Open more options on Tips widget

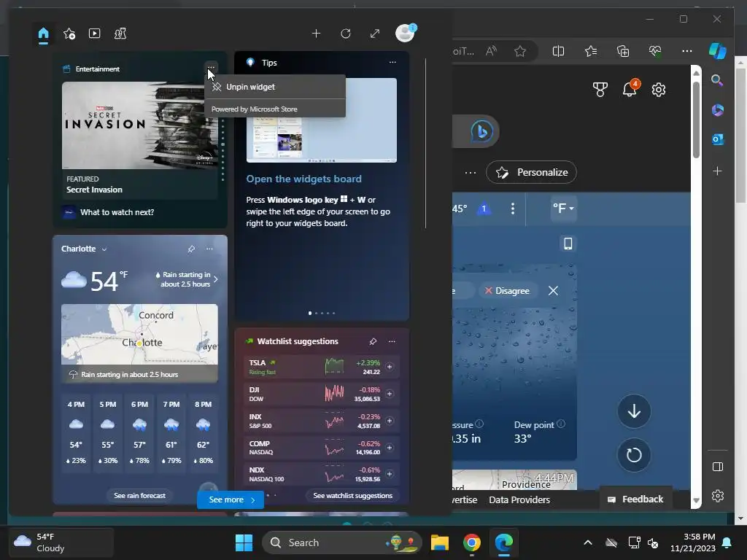[x=392, y=63]
